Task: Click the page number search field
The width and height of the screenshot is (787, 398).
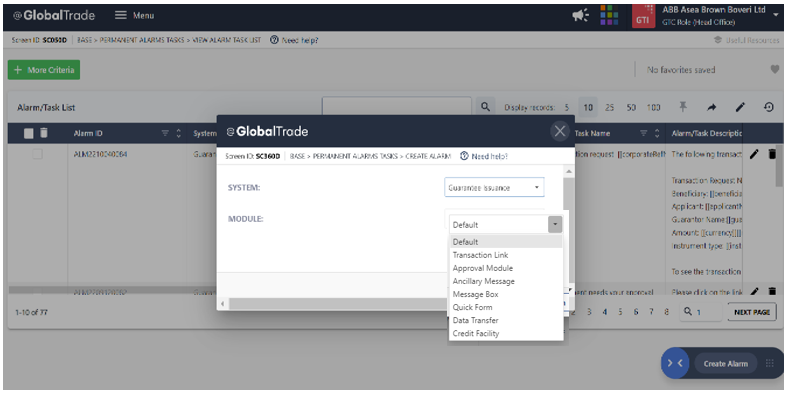Action: [x=701, y=312]
